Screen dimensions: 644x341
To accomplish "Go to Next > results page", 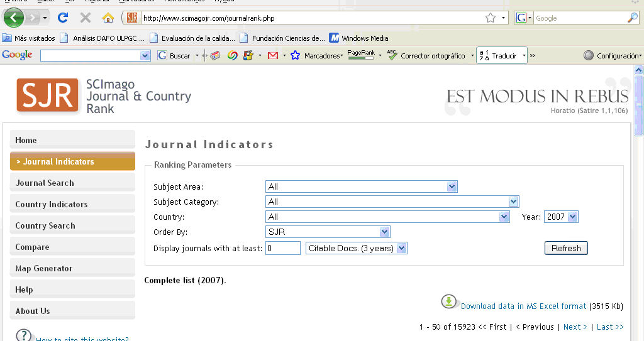I will 575,327.
